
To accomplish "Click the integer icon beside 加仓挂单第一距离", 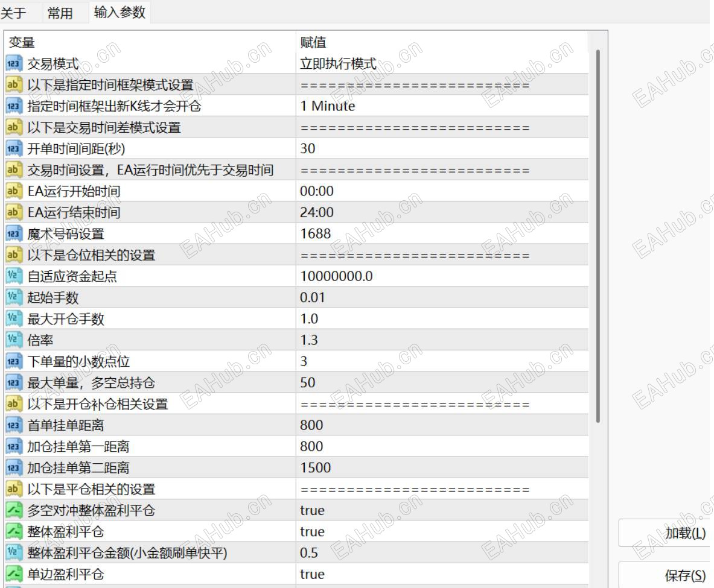I will (14, 446).
